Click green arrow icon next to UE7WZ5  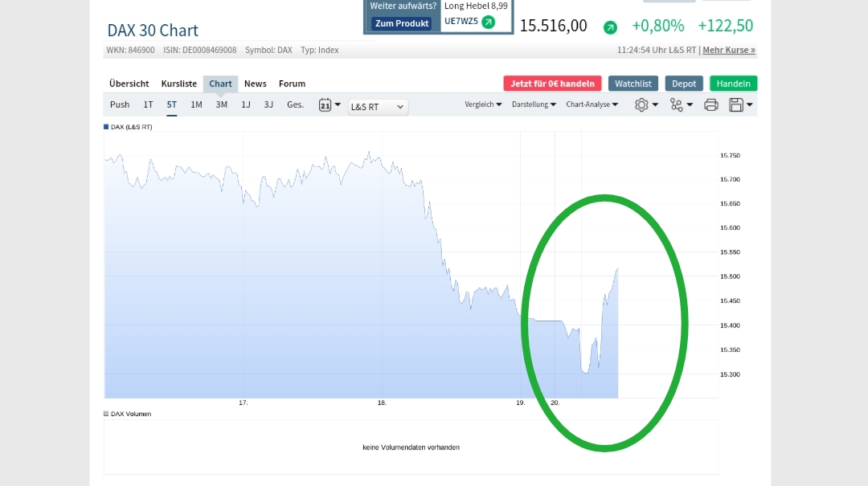tap(488, 22)
